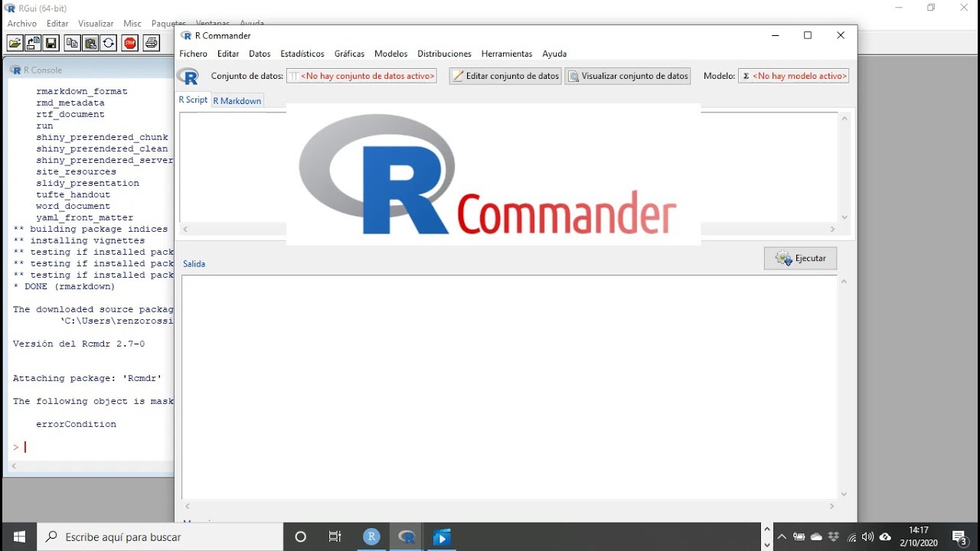This screenshot has height=551, width=980.
Task: Click the save floppy disk icon in RGui
Action: [51, 43]
